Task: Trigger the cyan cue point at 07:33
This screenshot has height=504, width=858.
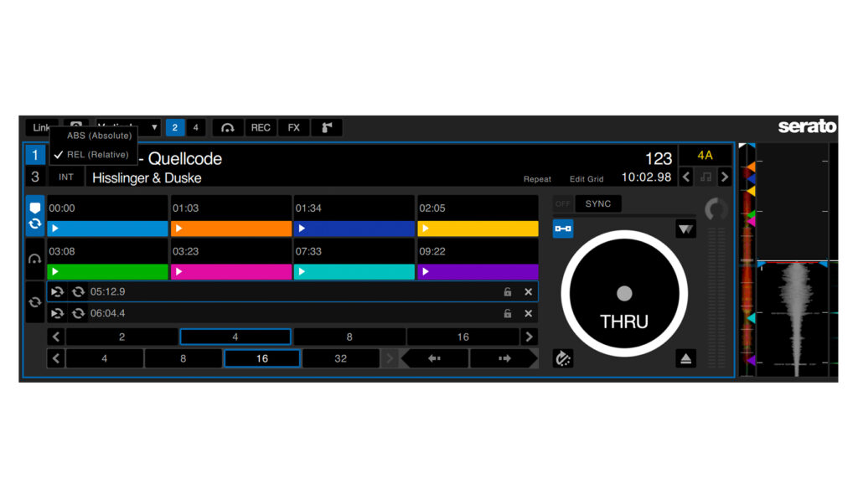Action: pyautogui.click(x=354, y=272)
